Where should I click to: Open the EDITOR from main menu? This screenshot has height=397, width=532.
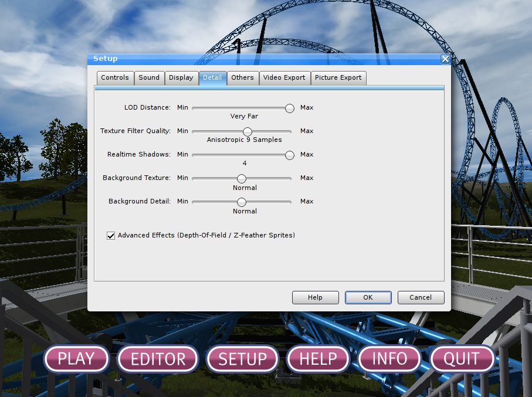tap(158, 359)
